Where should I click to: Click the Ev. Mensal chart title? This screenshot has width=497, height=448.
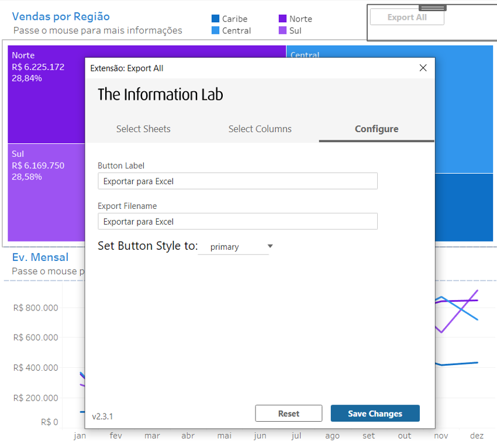(x=40, y=257)
